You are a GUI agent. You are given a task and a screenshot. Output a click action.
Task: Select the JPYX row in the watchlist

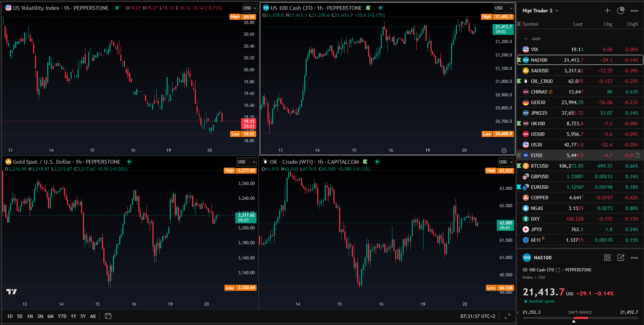pyautogui.click(x=580, y=229)
